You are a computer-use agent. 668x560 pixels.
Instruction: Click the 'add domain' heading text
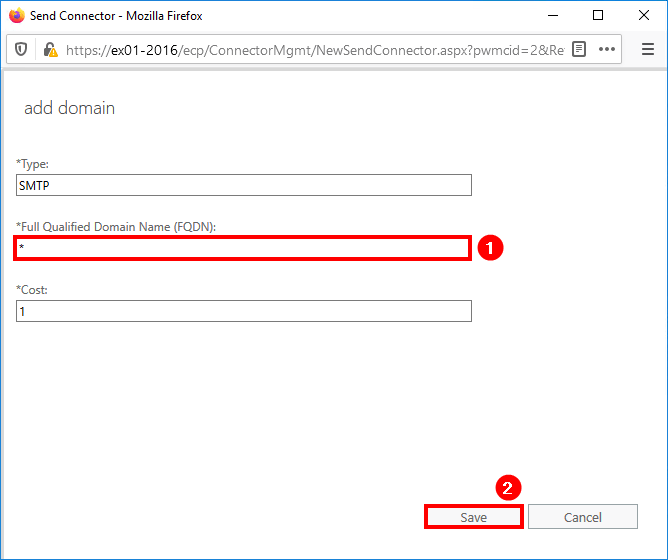(69, 108)
